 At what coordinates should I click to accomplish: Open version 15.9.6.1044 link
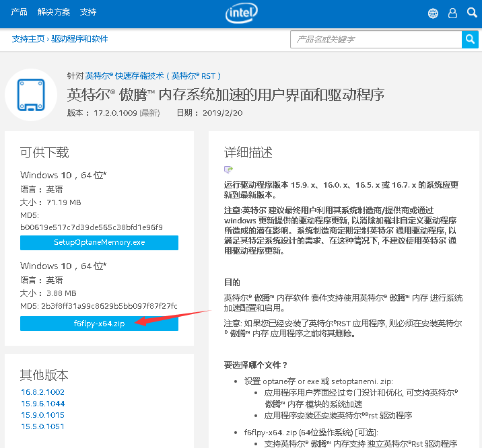tap(42, 404)
